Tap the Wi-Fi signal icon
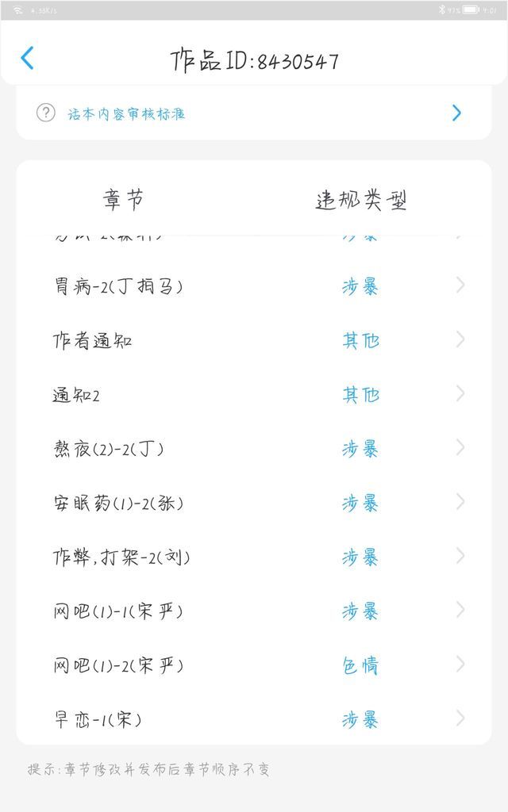 click(17, 10)
